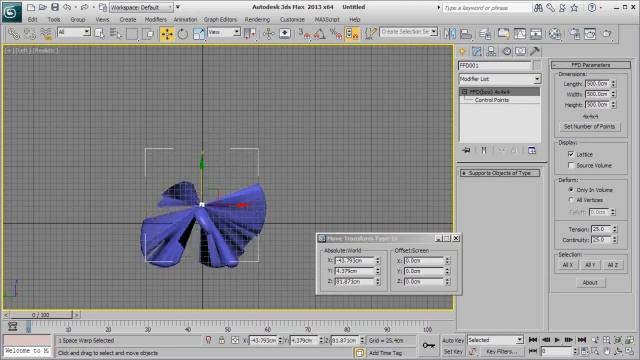Image resolution: width=640 pixels, height=360 pixels.
Task: Open the Modifier List dropdown
Action: [x=500, y=79]
